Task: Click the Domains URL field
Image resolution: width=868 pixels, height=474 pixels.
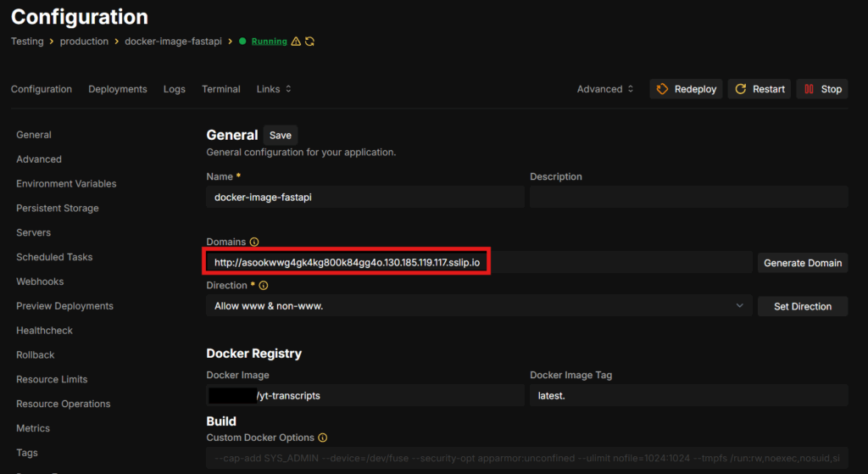Action: click(x=479, y=262)
